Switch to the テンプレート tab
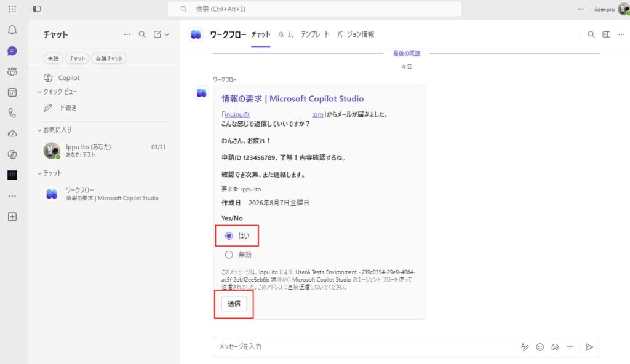630x364 pixels. (315, 34)
